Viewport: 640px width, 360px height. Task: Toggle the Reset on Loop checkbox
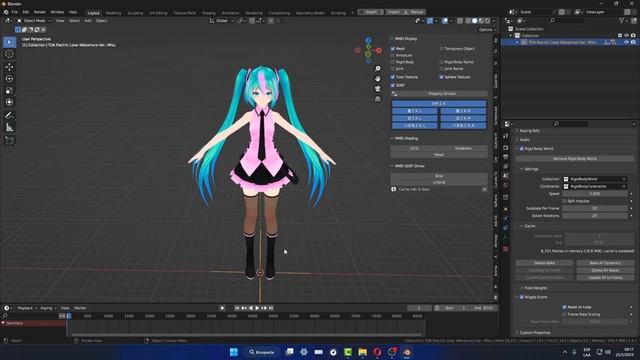coord(564,307)
